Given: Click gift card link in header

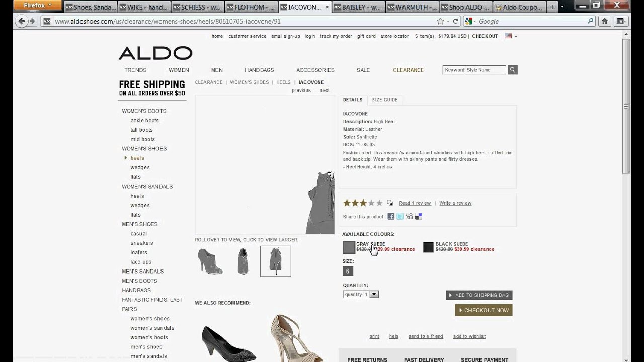Looking at the screenshot, I should click(366, 36).
